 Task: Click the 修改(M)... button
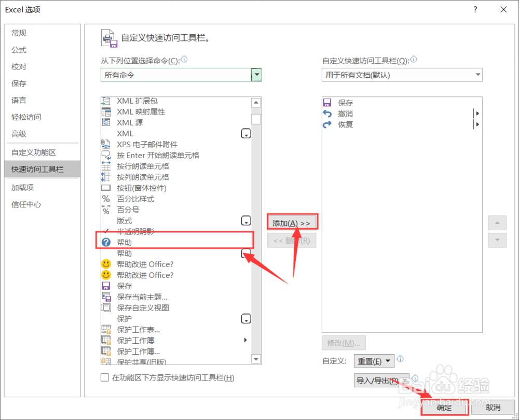[x=344, y=343]
